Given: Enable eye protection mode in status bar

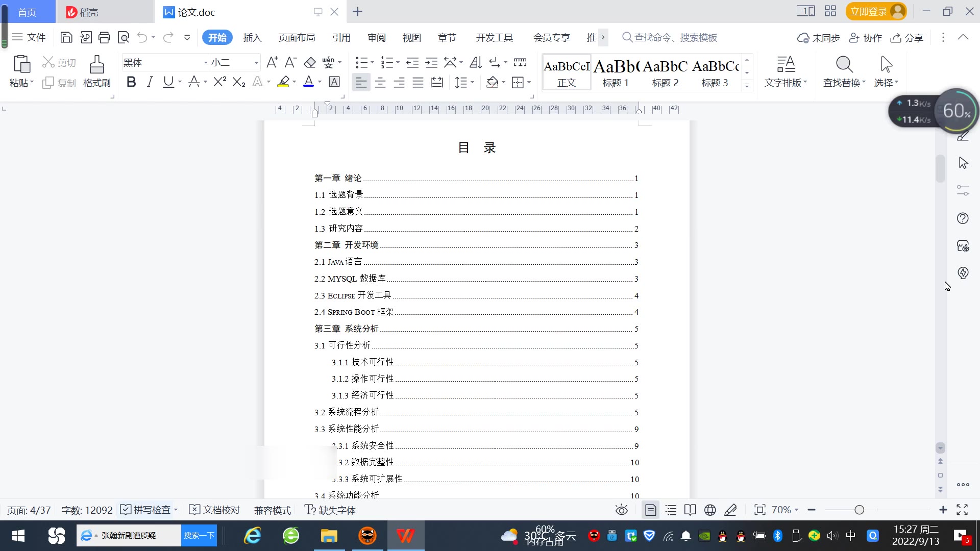Looking at the screenshot, I should pyautogui.click(x=621, y=510).
